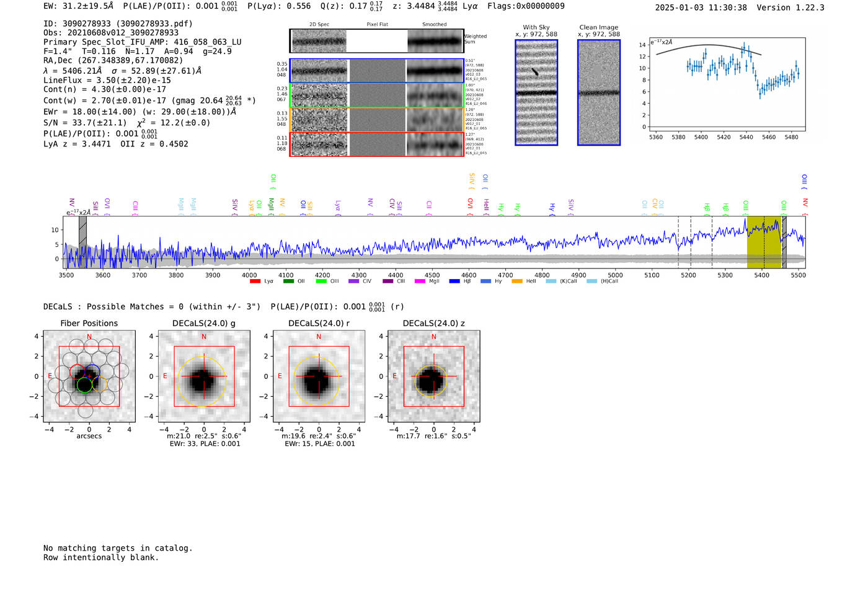Viewport: 868px width, 591px height.
Task: Click the DECaLS Possible Matches = 0 heading
Action: 152,306
